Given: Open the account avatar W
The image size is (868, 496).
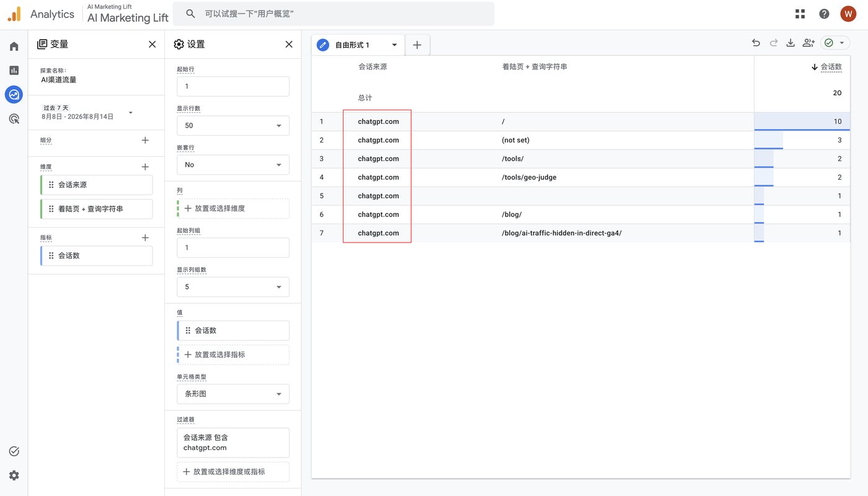Looking at the screenshot, I should (x=848, y=14).
